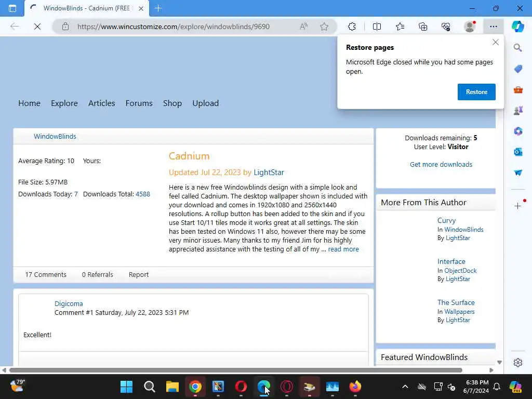Viewport: 532px width, 399px height.
Task: Open the profile avatar
Action: [470, 26]
